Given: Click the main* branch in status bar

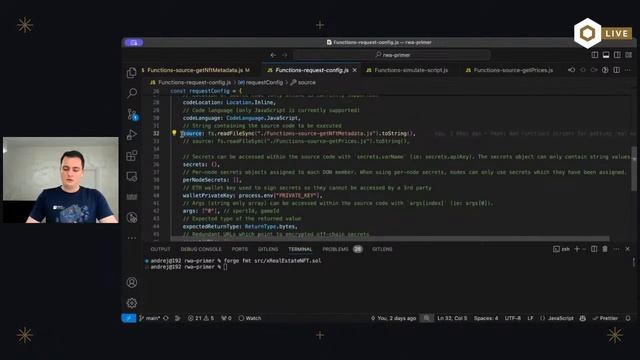Looking at the screenshot, I should pyautogui.click(x=149, y=318).
